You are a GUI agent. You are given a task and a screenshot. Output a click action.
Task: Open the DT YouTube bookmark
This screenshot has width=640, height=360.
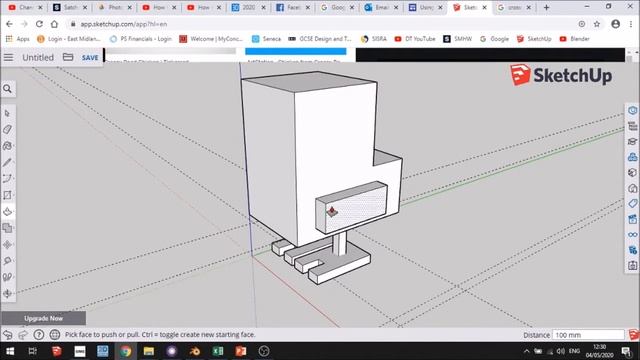(415, 39)
